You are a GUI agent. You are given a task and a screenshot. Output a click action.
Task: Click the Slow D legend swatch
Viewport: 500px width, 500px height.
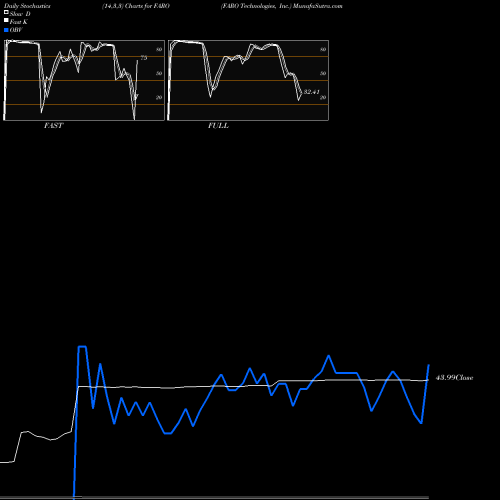[6, 13]
